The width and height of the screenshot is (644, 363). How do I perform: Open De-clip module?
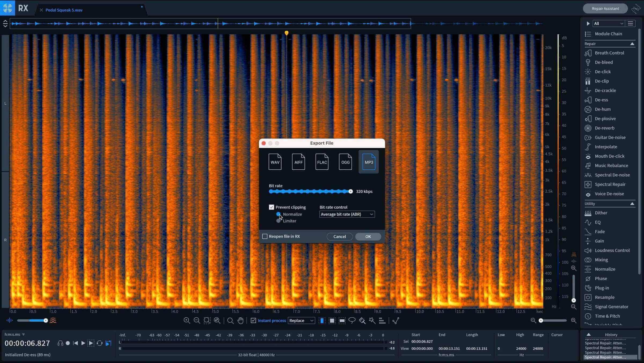[x=602, y=81]
